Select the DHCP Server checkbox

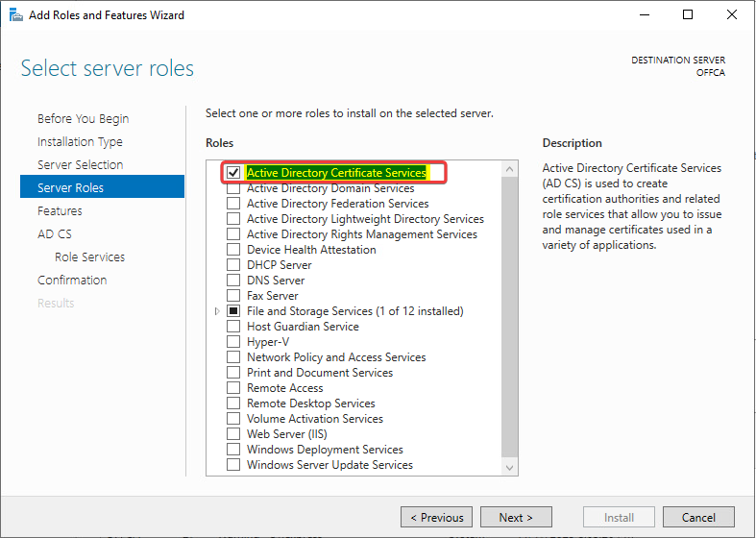pyautogui.click(x=233, y=265)
